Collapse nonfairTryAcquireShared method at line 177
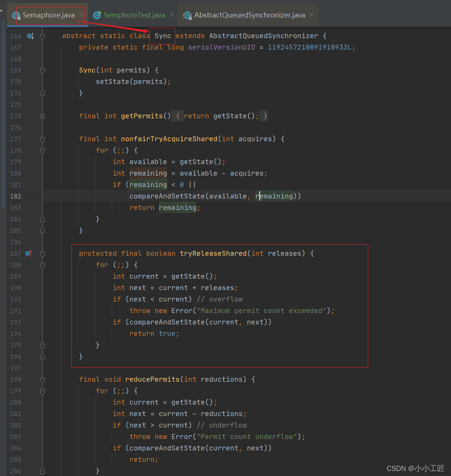Screen dimensions: 451x476 [x=43, y=139]
